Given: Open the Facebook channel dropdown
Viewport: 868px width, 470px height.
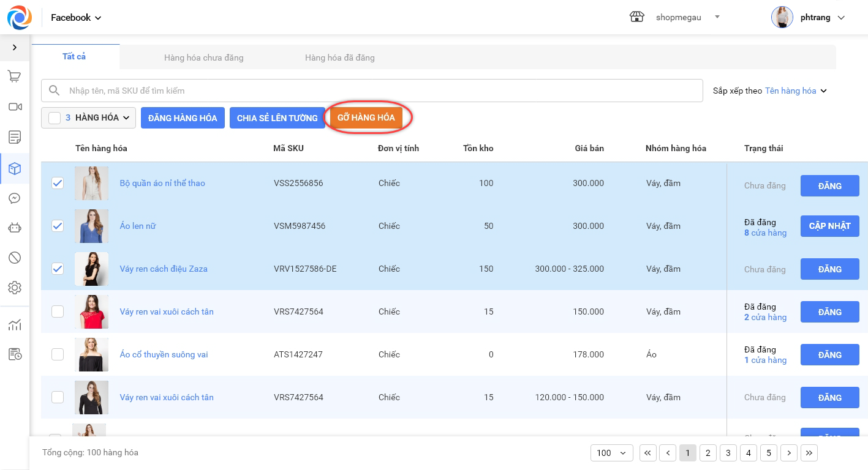Looking at the screenshot, I should [76, 18].
